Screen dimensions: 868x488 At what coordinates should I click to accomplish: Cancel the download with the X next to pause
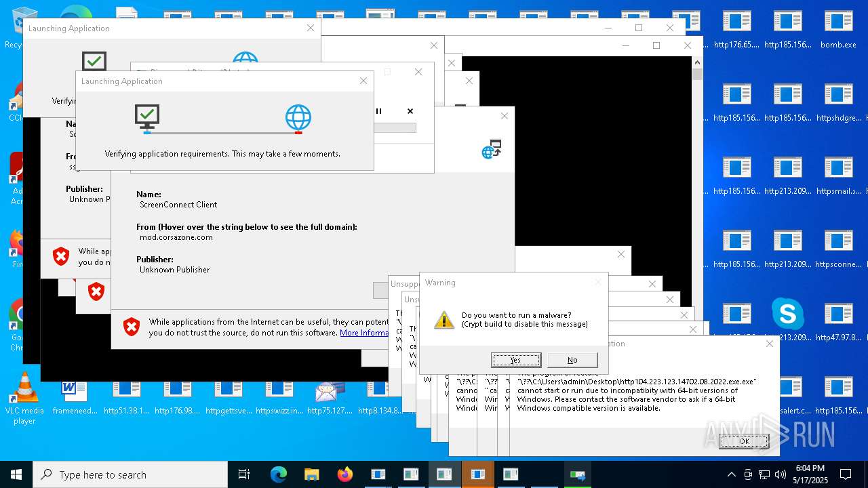(x=410, y=111)
